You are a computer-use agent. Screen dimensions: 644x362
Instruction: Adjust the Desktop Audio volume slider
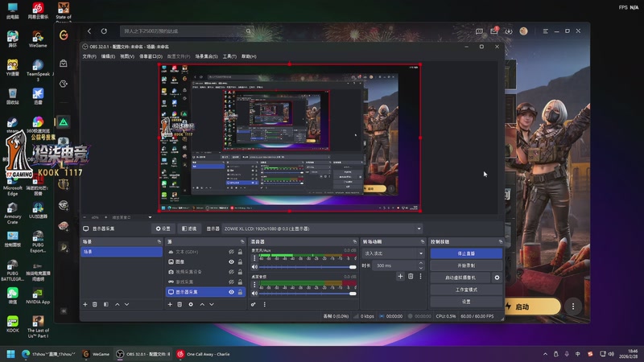click(x=308, y=294)
